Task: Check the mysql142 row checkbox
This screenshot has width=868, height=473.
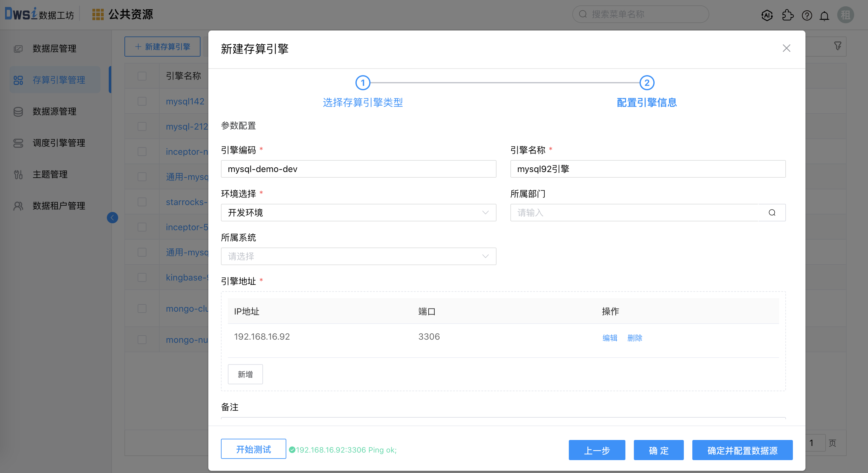Action: pyautogui.click(x=142, y=101)
